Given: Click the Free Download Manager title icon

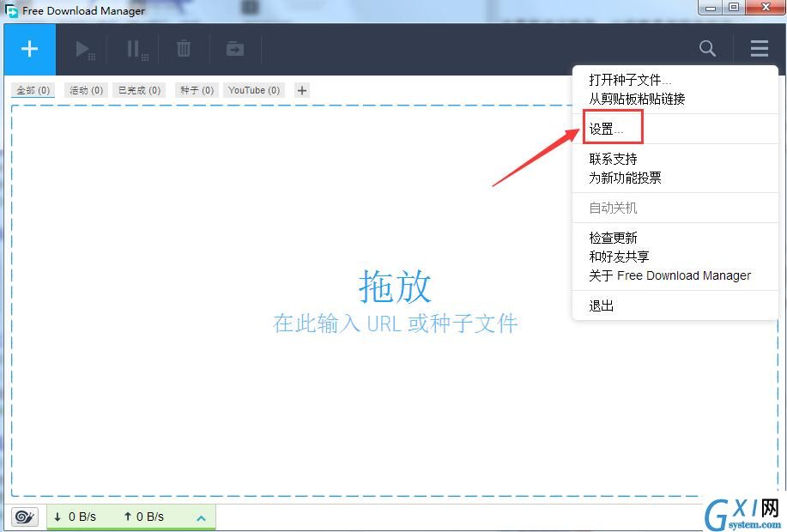Looking at the screenshot, I should (11, 10).
